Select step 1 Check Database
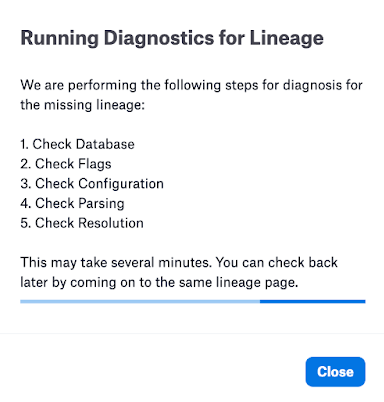This screenshot has width=384, height=402. [x=77, y=144]
